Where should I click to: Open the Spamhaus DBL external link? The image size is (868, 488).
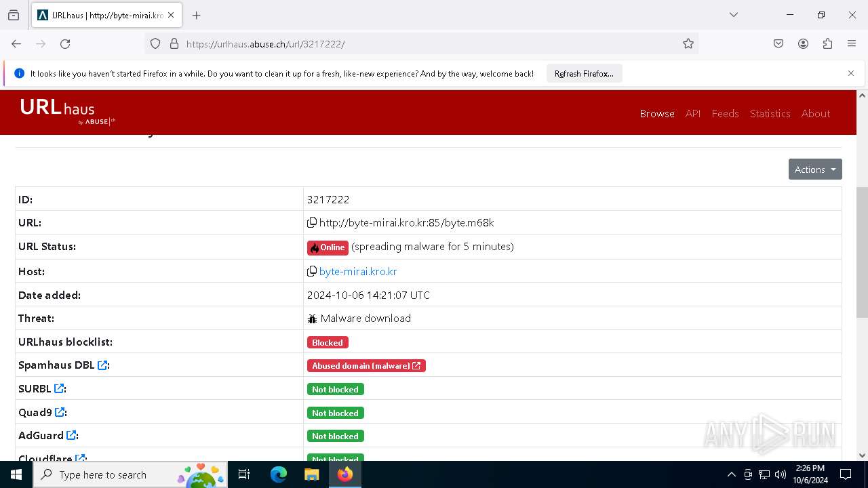pyautogui.click(x=102, y=365)
